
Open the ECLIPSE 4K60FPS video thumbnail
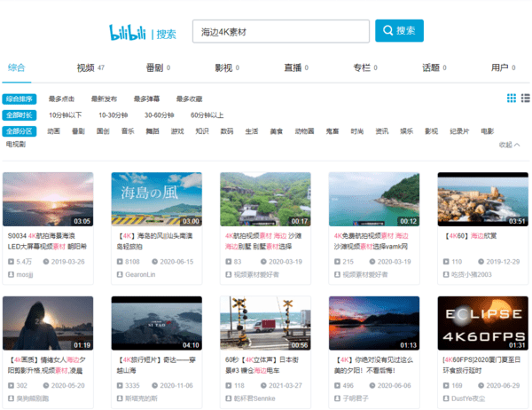click(482, 322)
